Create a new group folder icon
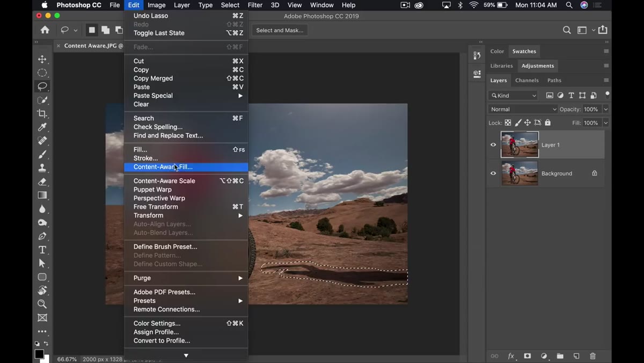 tap(560, 356)
